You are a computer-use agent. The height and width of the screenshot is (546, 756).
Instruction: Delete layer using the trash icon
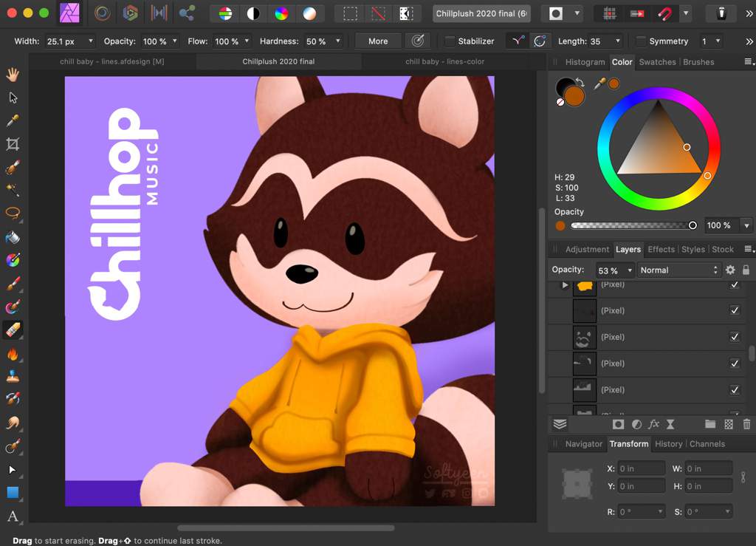[x=746, y=424]
